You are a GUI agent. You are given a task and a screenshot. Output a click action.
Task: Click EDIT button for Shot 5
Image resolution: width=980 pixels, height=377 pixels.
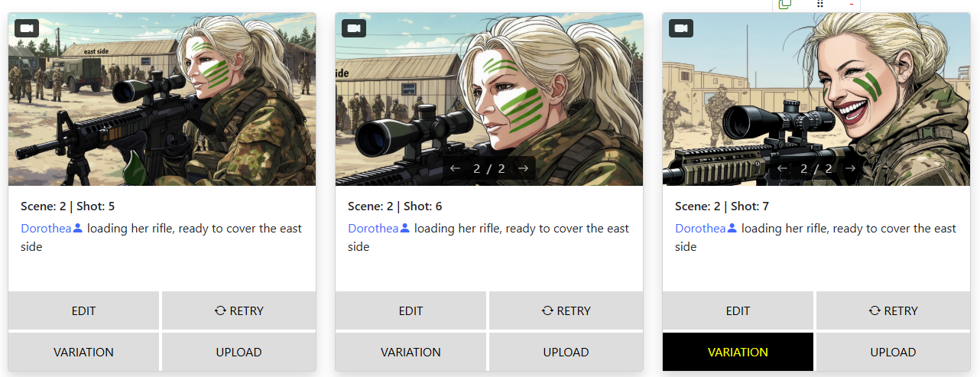83,310
